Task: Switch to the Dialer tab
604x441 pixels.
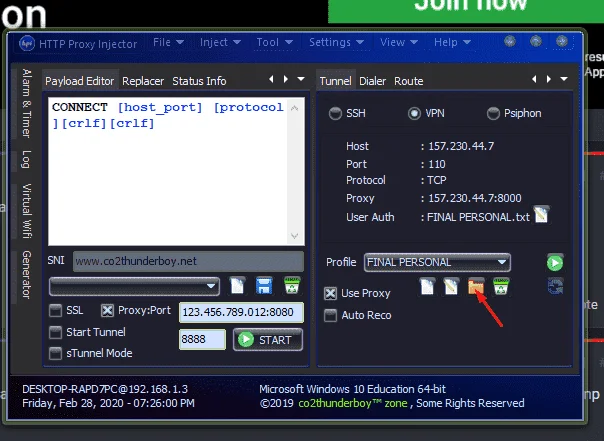Action: point(372,81)
